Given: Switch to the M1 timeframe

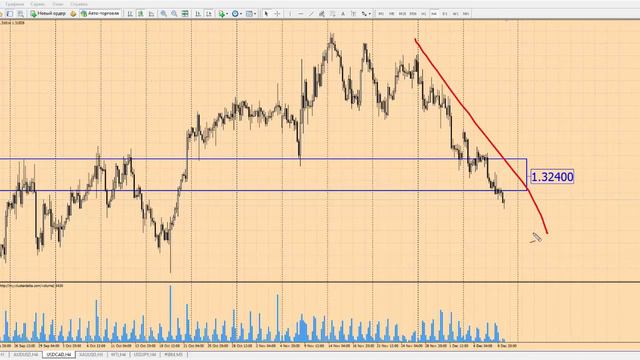Looking at the screenshot, I should pos(381,13).
